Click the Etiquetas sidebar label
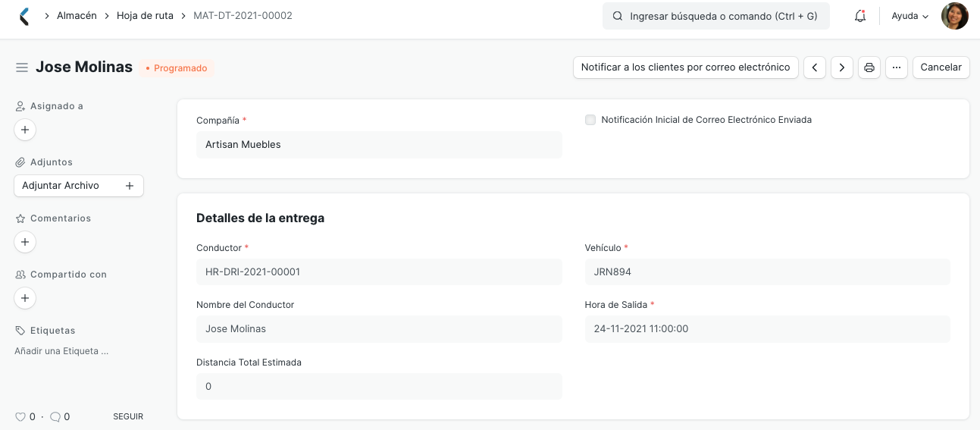 52,331
